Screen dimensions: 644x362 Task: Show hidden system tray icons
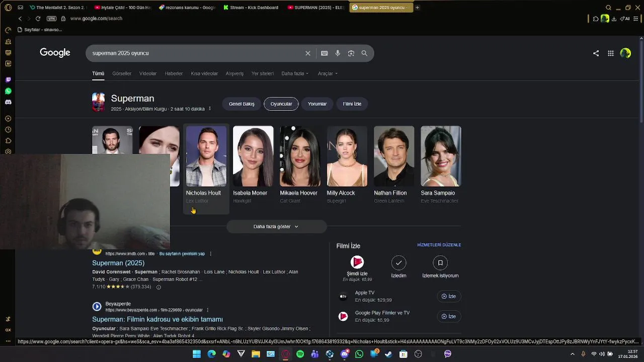point(573,354)
